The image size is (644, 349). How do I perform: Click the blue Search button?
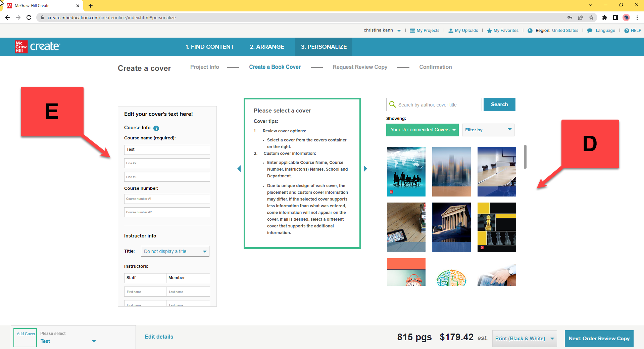click(499, 104)
